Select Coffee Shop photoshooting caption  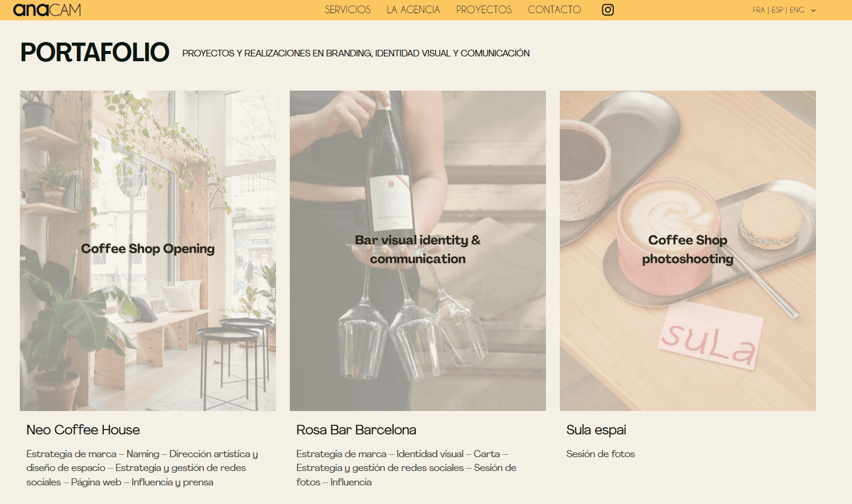(x=688, y=250)
